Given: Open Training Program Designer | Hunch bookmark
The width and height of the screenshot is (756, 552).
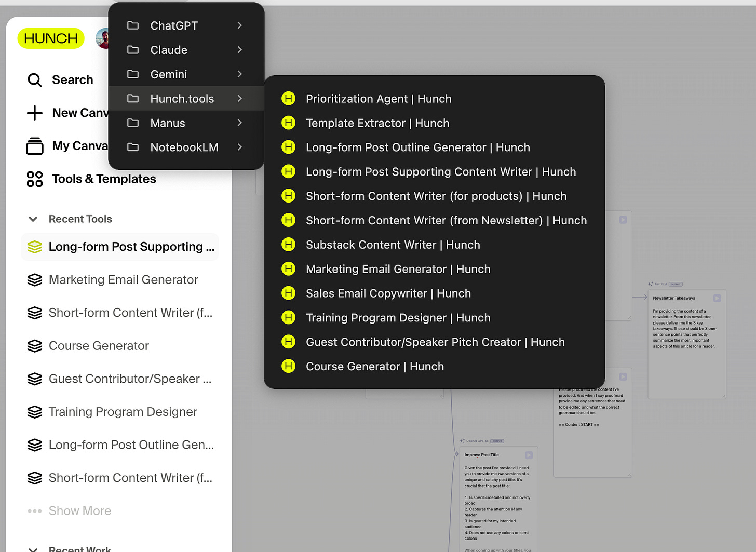Looking at the screenshot, I should pos(435,318).
